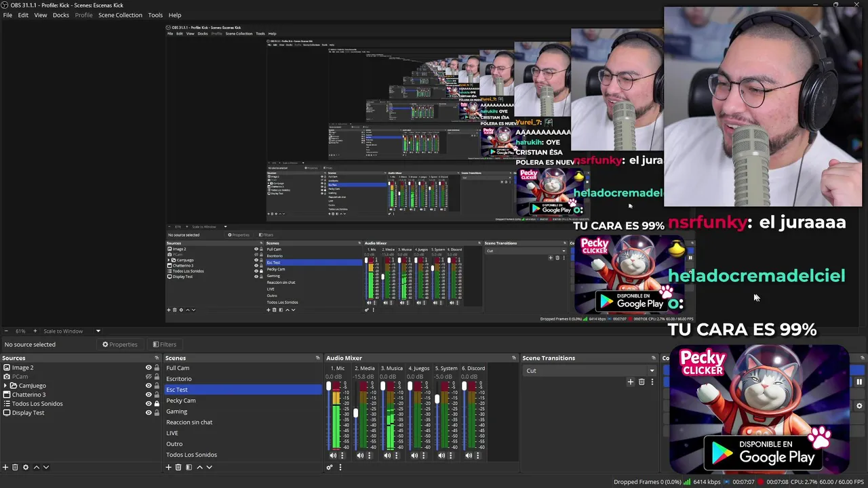Screen dimensions: 868x488
Task: Pause recording with the pause icon
Action: pos(859,382)
